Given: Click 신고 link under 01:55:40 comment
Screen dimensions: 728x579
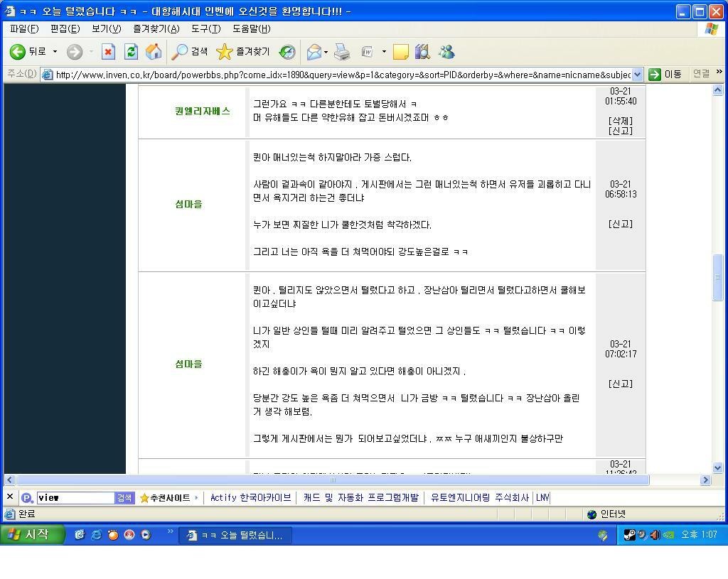Looking at the screenshot, I should (x=620, y=131).
